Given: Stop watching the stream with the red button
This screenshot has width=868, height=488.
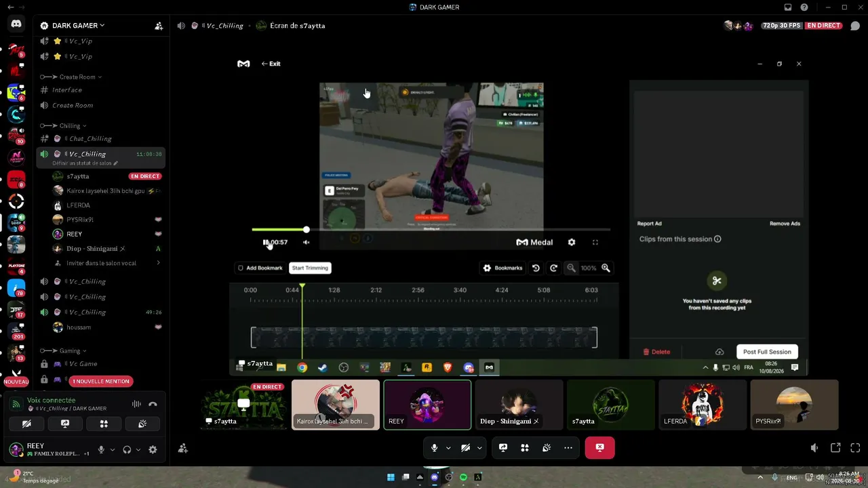Looking at the screenshot, I should coord(599,448).
